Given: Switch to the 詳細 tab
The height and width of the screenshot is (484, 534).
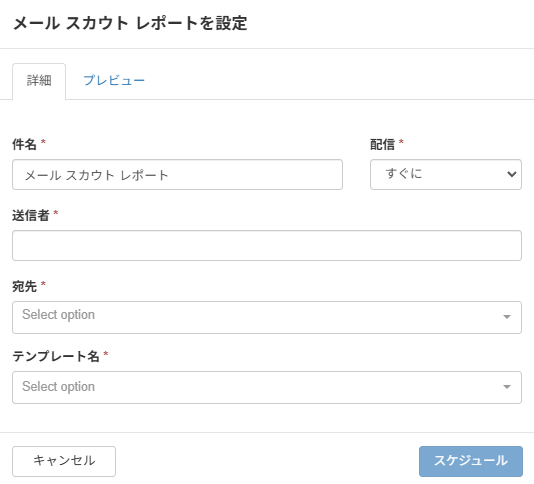Looking at the screenshot, I should 39,81.
